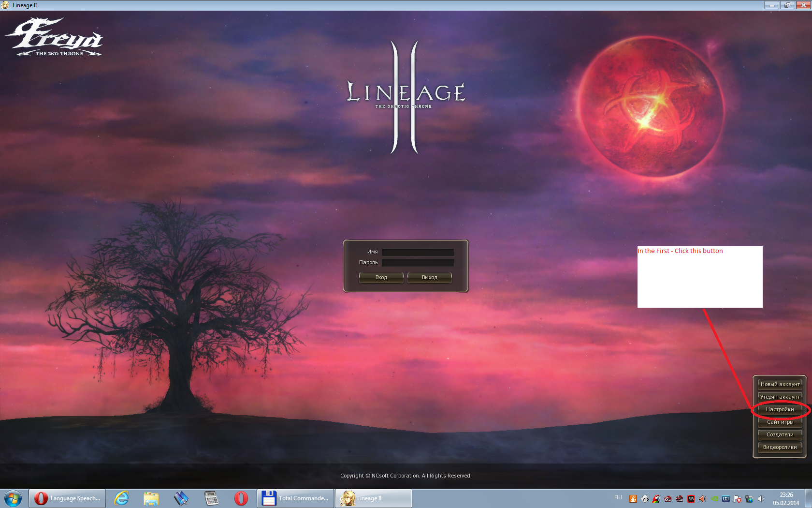Open the orange speaker tray icon

click(x=703, y=499)
